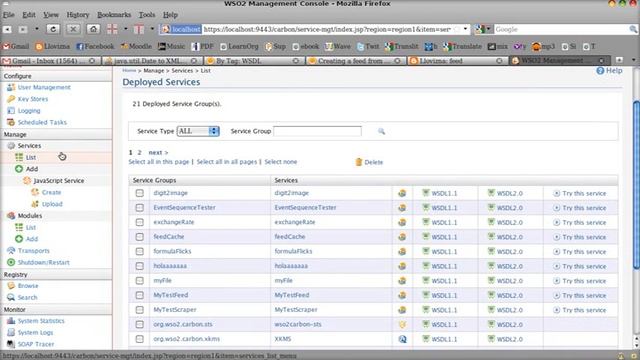This screenshot has height=360, width=640.
Task: Tick the checkbox for feedCache
Action: (x=140, y=237)
